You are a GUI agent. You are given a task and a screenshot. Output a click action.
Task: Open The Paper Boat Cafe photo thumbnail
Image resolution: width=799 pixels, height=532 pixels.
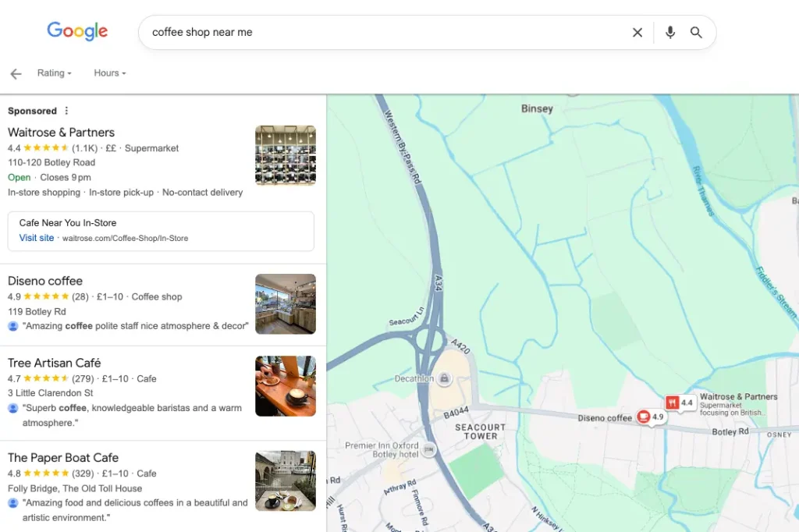(286, 481)
